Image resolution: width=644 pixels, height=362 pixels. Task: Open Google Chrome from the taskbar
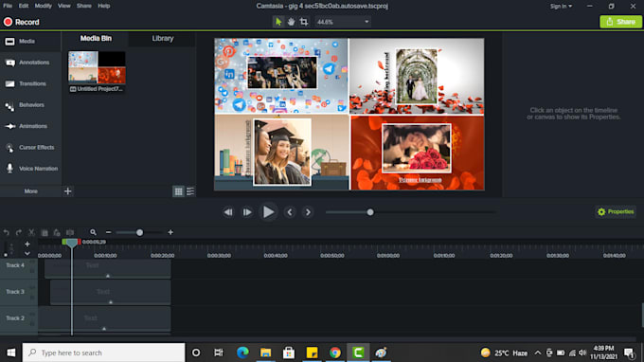tap(334, 353)
